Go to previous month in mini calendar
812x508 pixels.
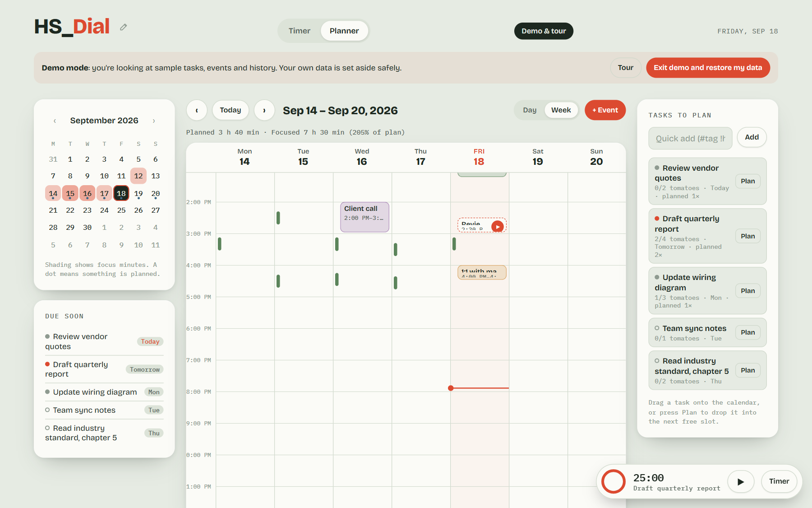click(55, 121)
